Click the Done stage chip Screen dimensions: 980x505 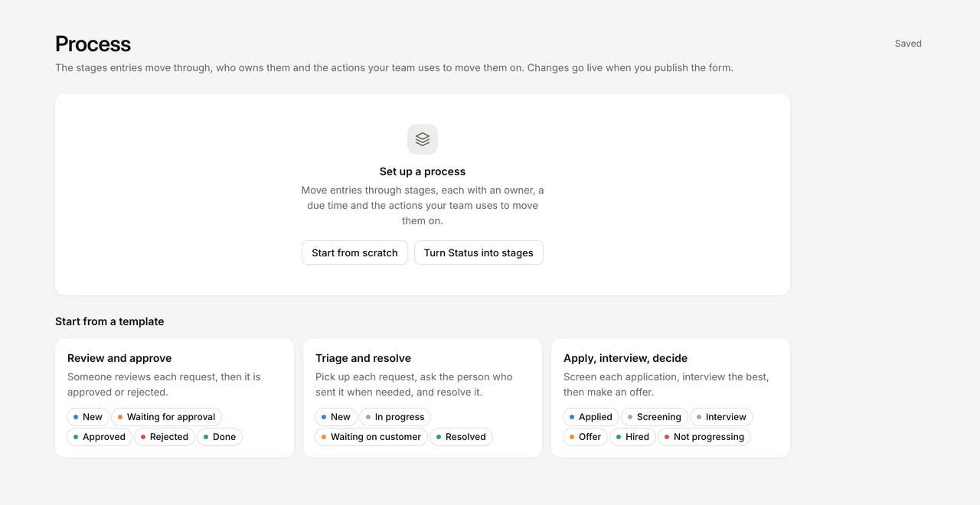[220, 437]
